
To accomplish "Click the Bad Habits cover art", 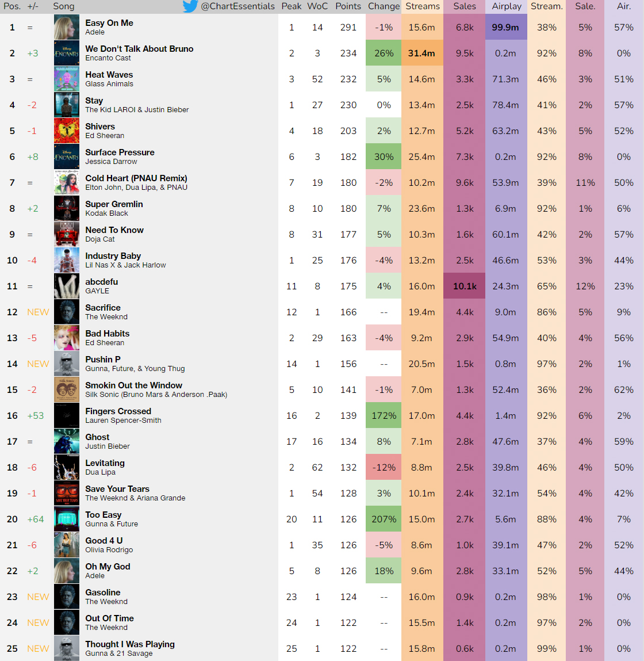I will tap(67, 338).
